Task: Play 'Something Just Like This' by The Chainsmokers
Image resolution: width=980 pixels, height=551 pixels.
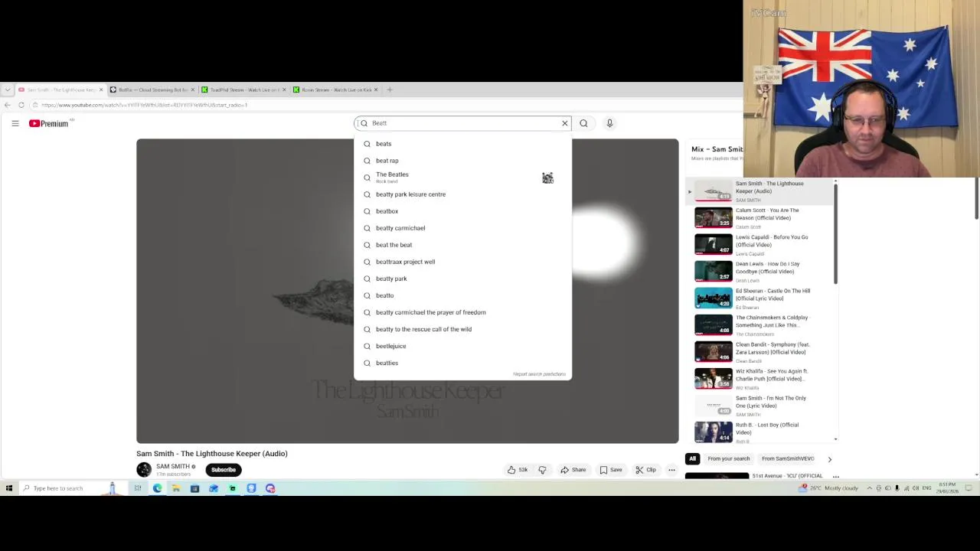Action: [x=758, y=326]
